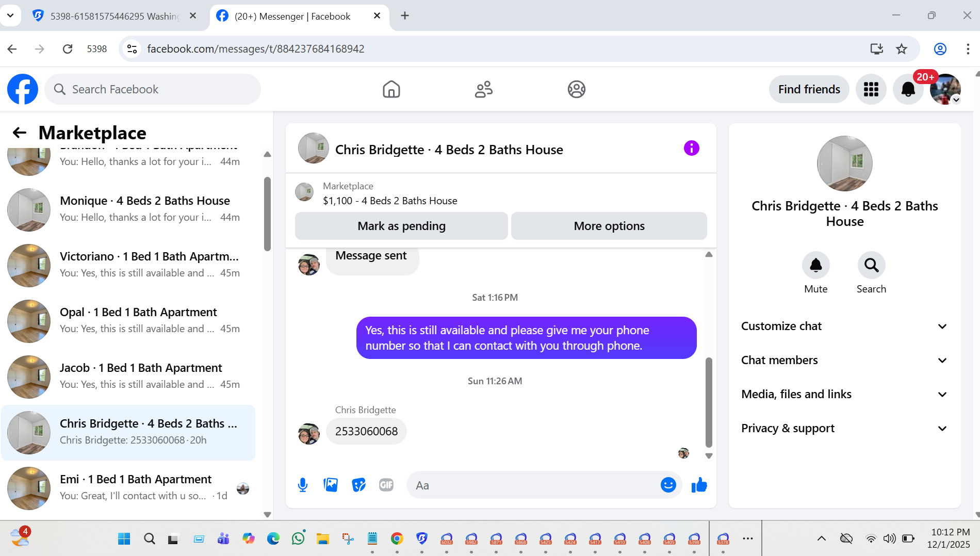
Task: Open Chrome's three-dot menu
Action: tap(968, 49)
